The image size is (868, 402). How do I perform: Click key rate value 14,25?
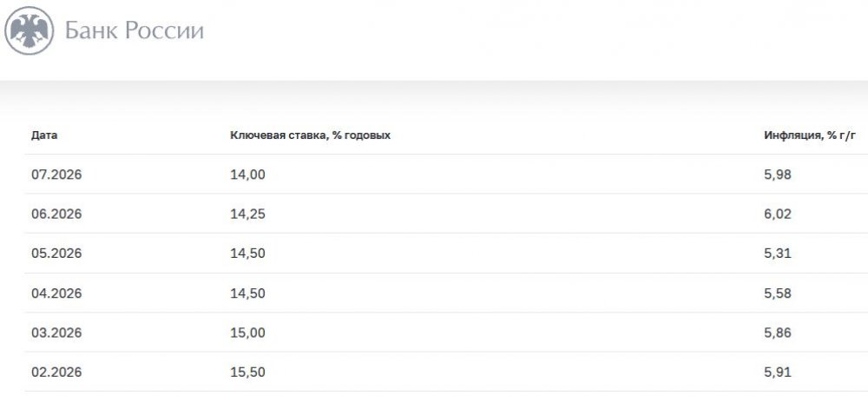coord(247,214)
